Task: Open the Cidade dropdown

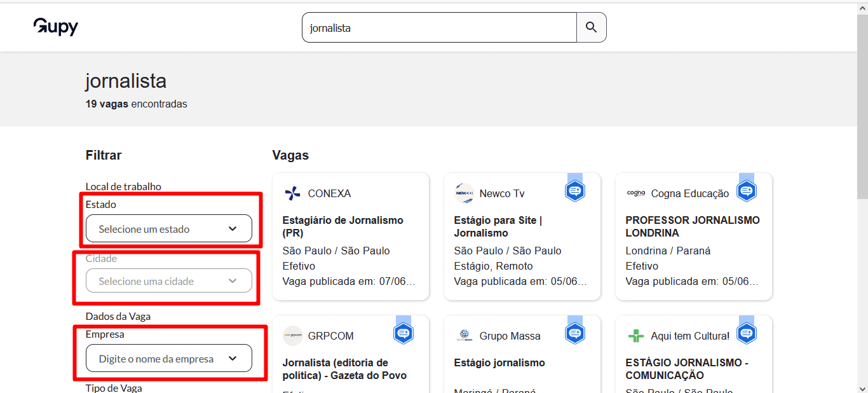Action: coord(168,280)
